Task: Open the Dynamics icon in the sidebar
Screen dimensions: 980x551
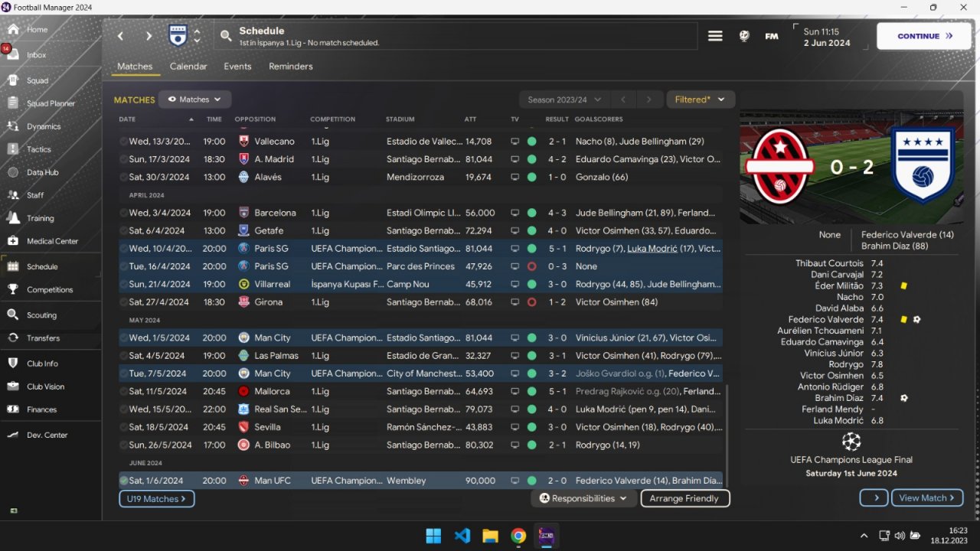Action: tap(13, 126)
